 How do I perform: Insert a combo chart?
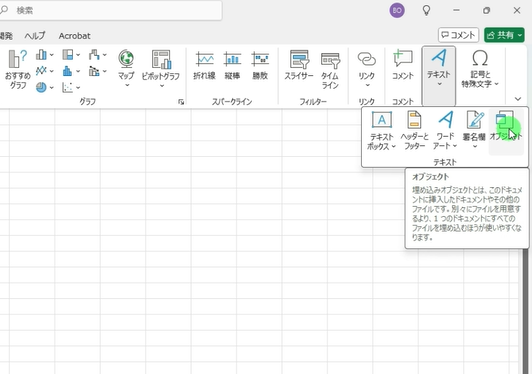94,71
